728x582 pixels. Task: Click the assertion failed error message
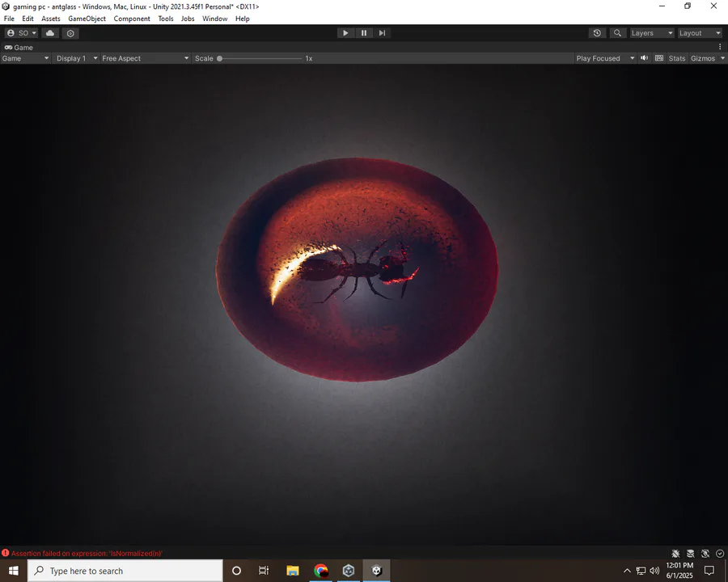coord(87,553)
